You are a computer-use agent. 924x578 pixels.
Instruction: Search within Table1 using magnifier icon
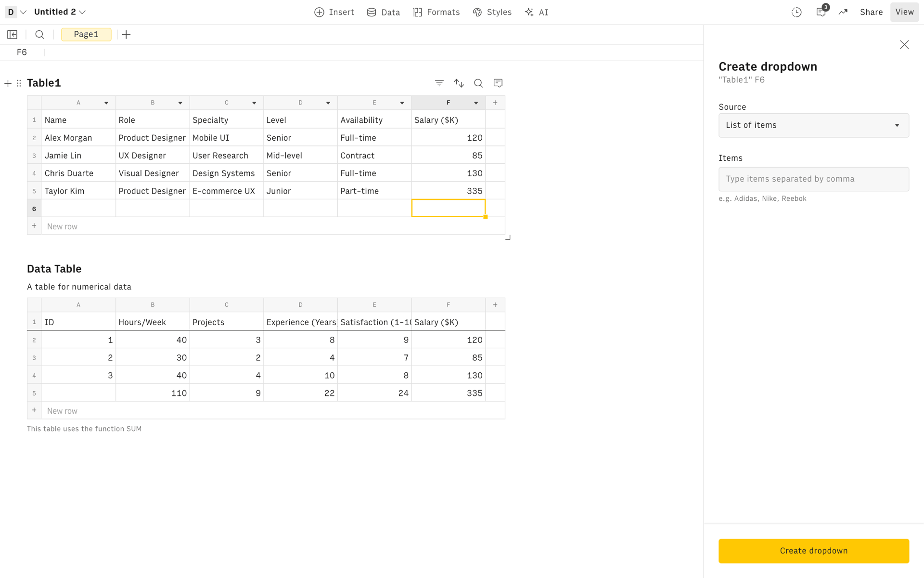(x=478, y=83)
